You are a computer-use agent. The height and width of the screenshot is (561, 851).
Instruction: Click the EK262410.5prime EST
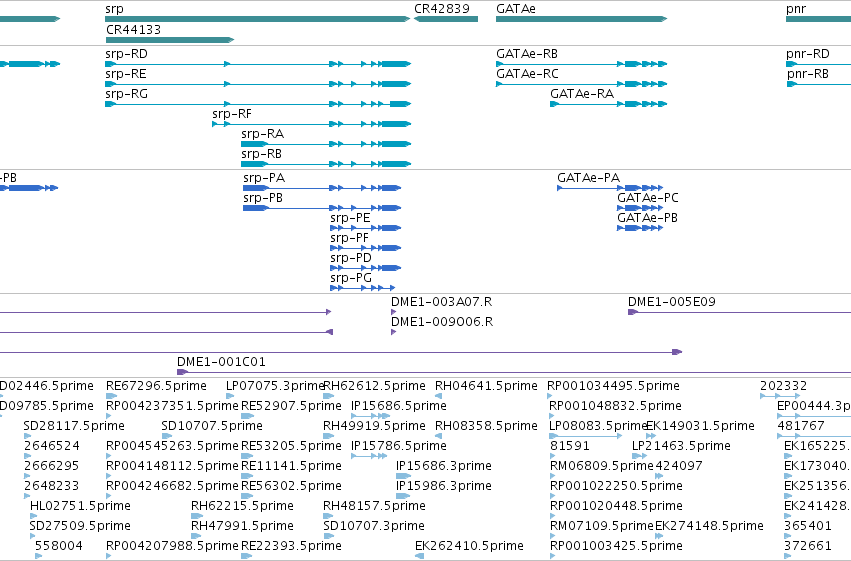click(x=420, y=556)
